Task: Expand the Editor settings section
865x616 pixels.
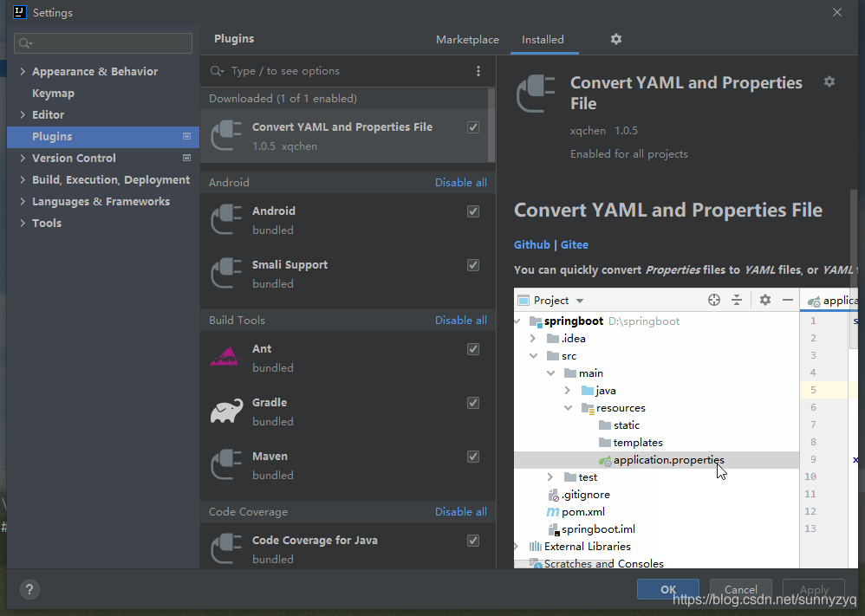Action: click(23, 115)
